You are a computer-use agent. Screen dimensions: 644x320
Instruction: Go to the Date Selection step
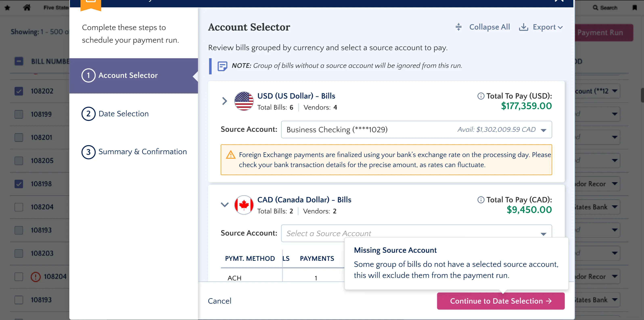point(115,114)
